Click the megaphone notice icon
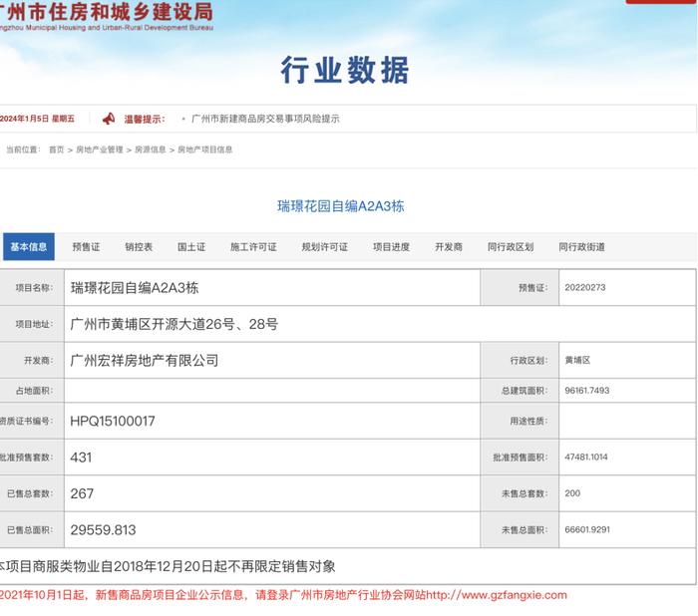Viewport: 698px width, 616px height. (x=109, y=119)
